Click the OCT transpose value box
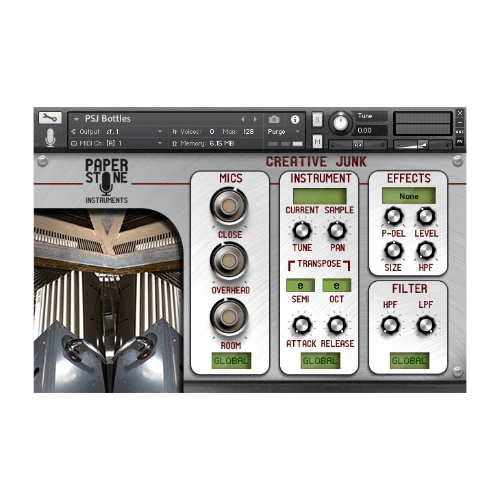The image size is (500, 500). 337,285
